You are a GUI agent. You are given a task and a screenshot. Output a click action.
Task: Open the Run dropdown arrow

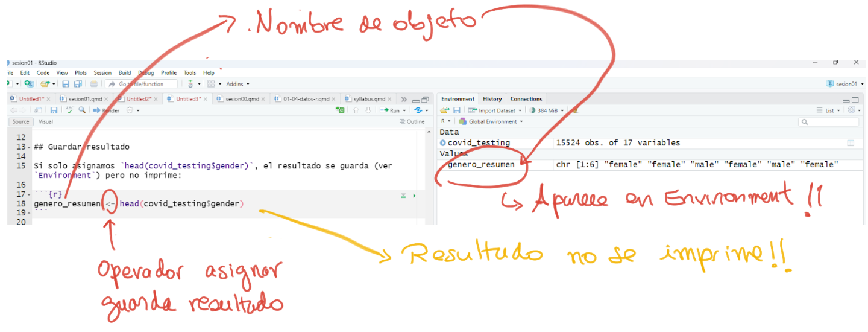[404, 110]
